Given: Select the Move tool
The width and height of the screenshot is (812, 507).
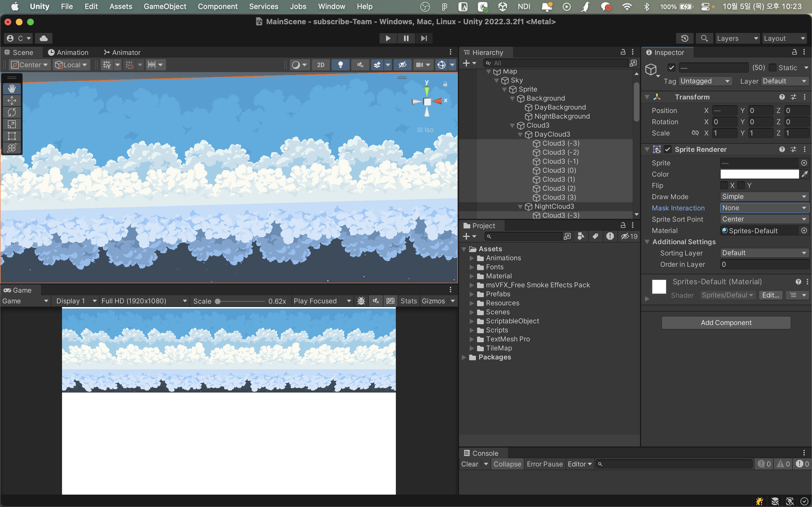Looking at the screenshot, I should 12,101.
